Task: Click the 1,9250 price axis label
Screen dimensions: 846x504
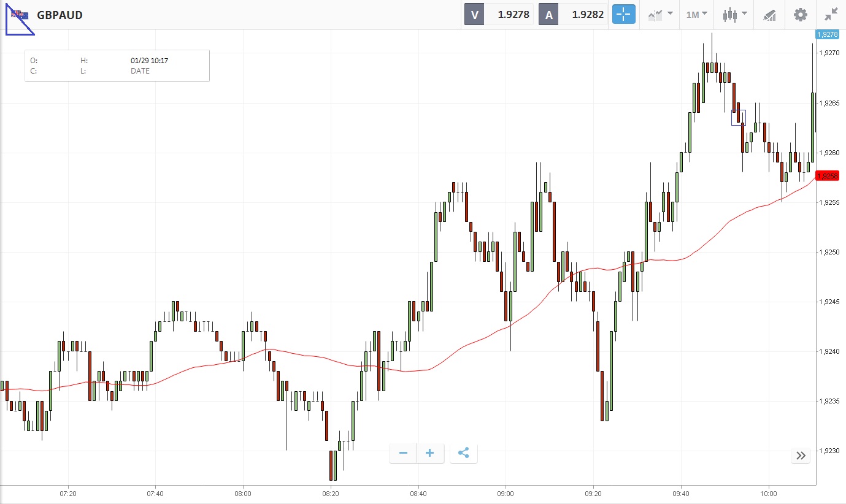Action: point(829,252)
